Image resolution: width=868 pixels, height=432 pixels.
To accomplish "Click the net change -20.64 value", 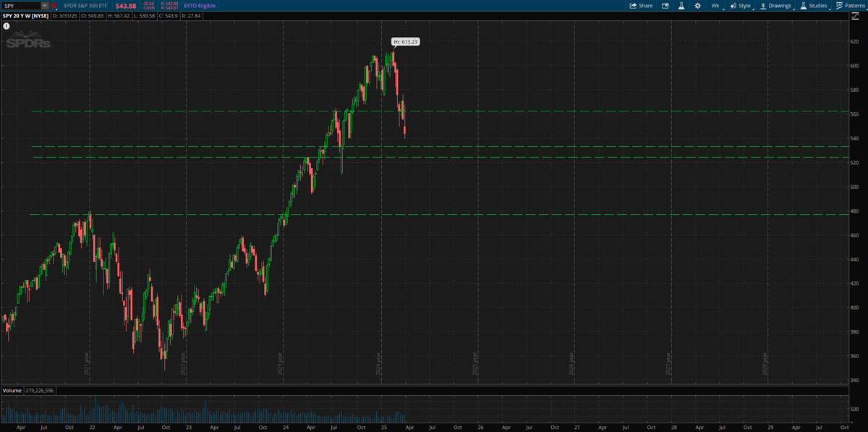I will [148, 4].
